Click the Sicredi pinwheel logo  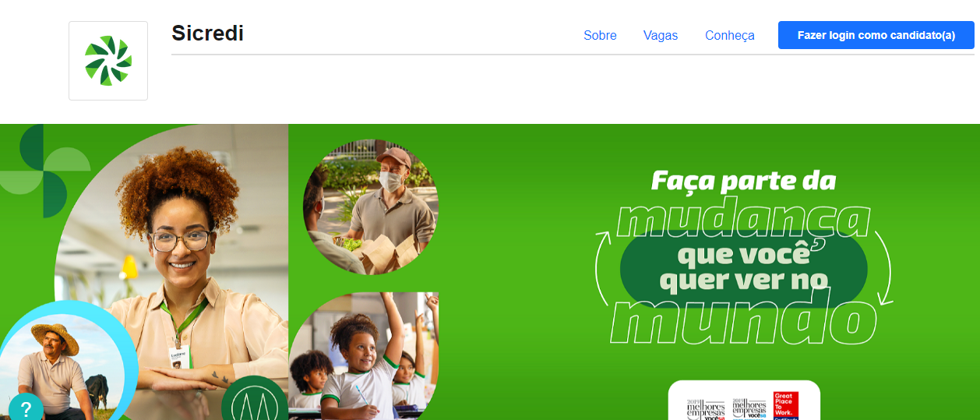108,61
